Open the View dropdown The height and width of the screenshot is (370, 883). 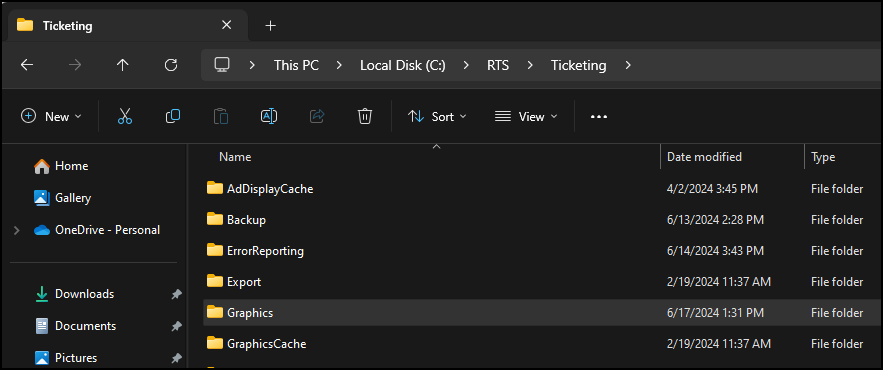[x=526, y=117]
